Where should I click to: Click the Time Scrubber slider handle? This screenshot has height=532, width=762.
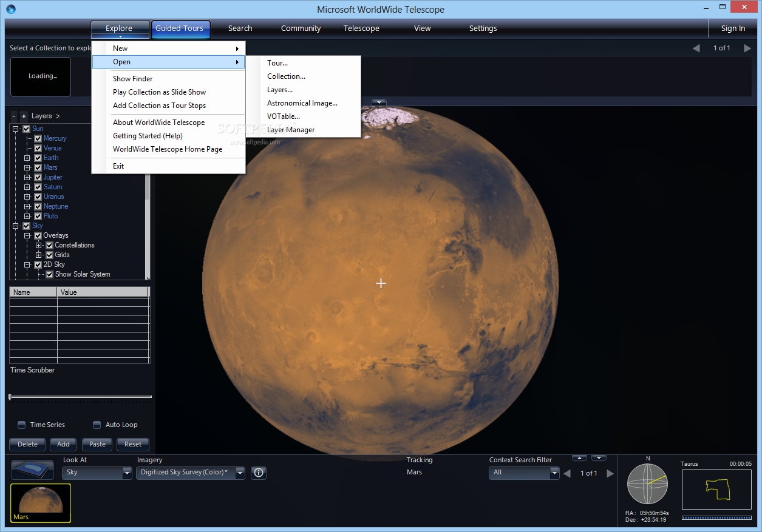pyautogui.click(x=10, y=397)
